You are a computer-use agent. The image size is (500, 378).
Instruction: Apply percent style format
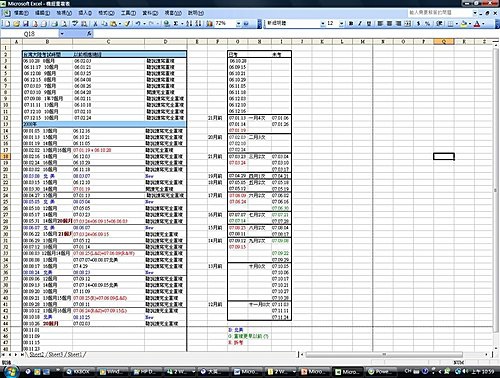pyautogui.click(x=428, y=23)
